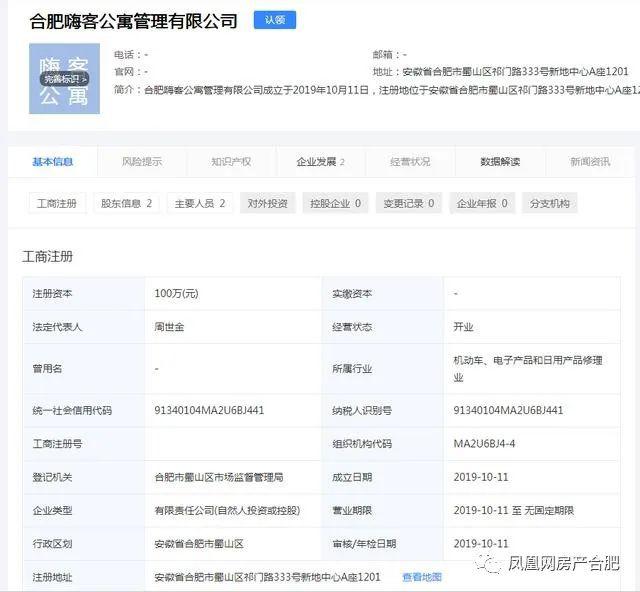This screenshot has width=640, height=592.
Task: Select the 数据解读 tab
Action: [x=500, y=162]
